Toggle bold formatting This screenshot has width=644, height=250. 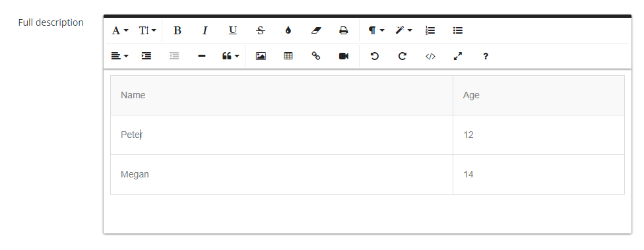pos(177,30)
